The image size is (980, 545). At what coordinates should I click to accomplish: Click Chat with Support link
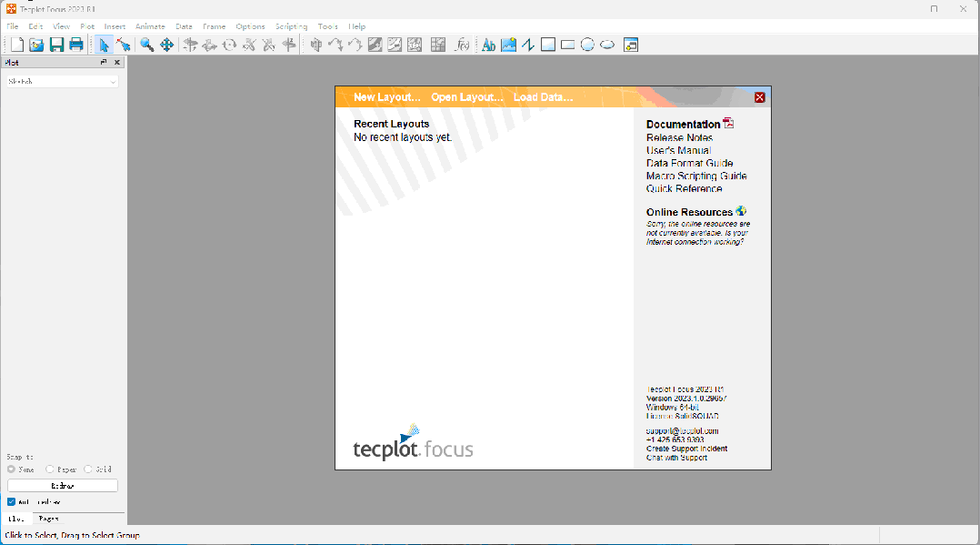(677, 458)
